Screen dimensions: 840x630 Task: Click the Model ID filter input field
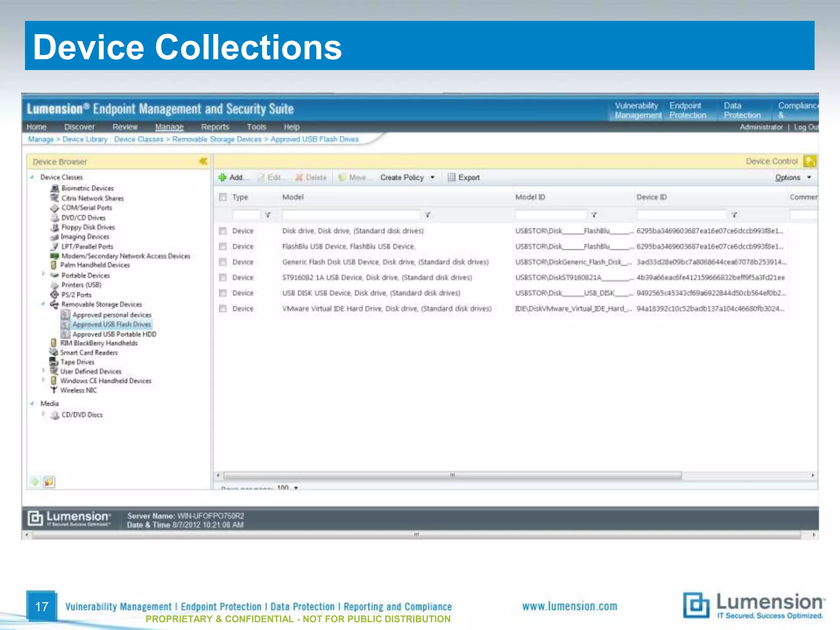tap(550, 215)
